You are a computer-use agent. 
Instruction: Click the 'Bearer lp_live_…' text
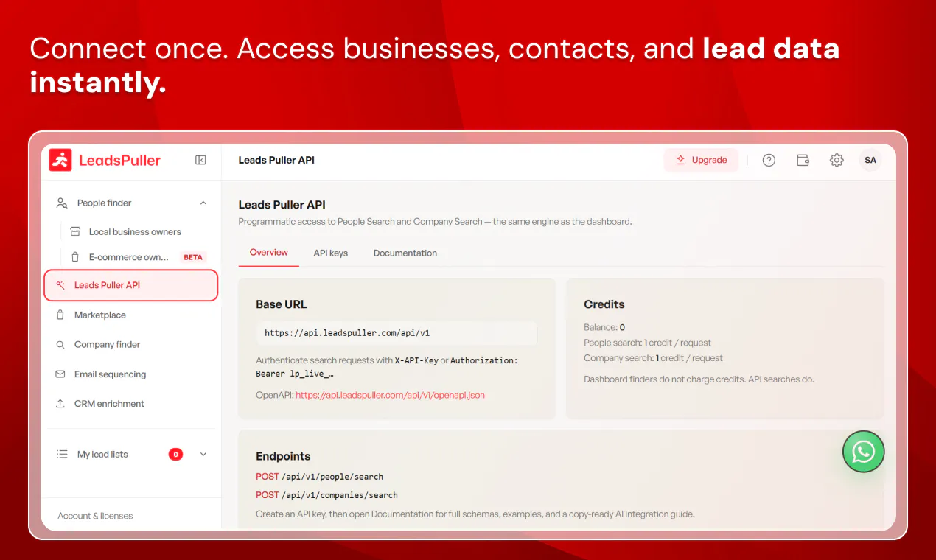(295, 374)
